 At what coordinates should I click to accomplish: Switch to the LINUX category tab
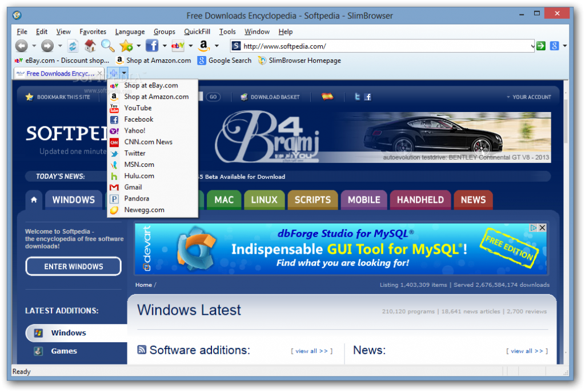coord(264,200)
